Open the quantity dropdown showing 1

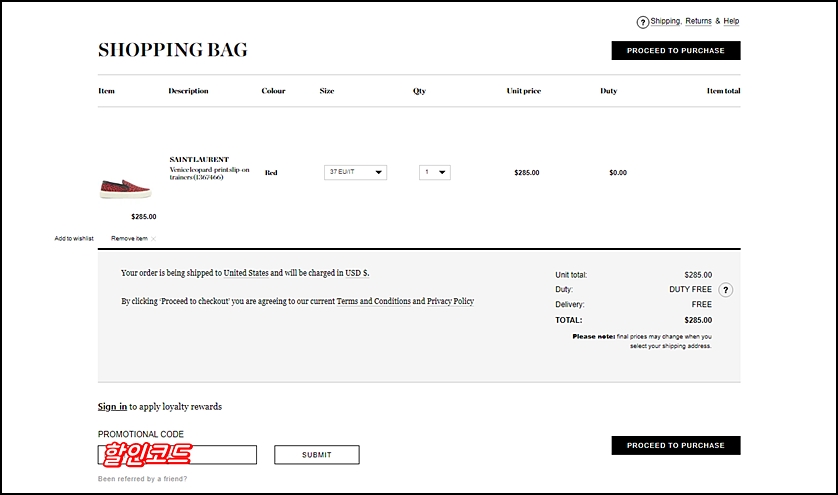(434, 172)
